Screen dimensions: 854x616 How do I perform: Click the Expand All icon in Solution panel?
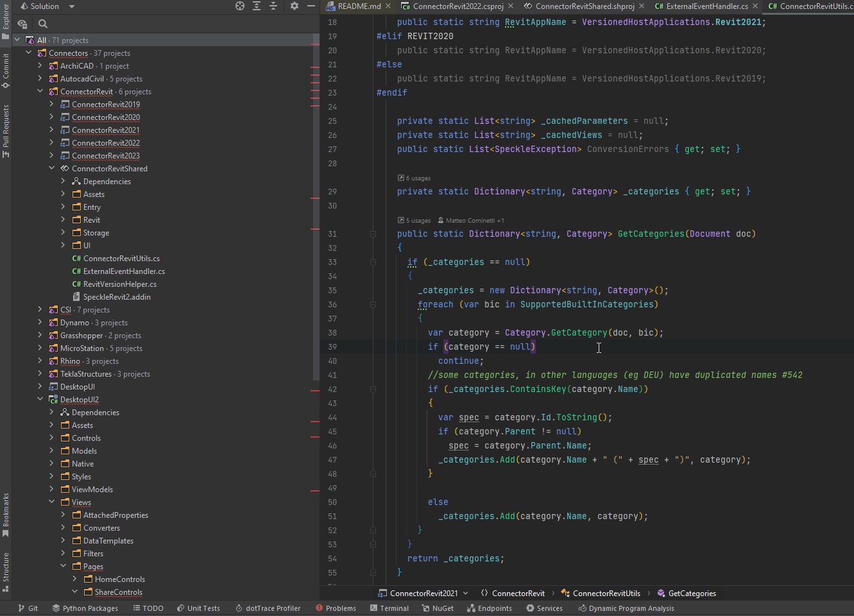click(x=257, y=6)
